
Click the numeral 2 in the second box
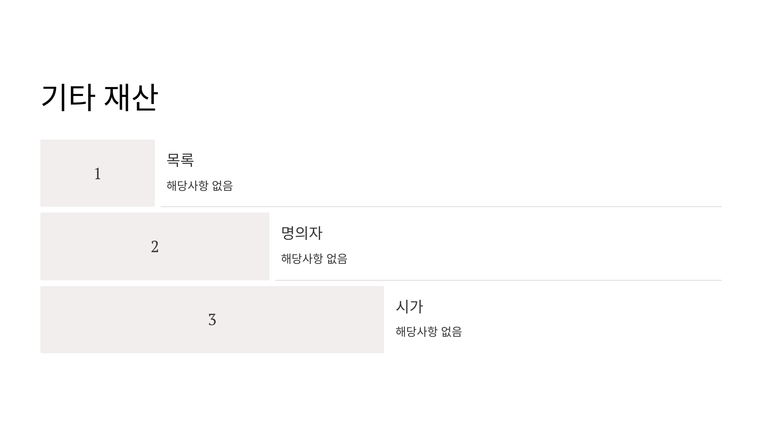155,247
